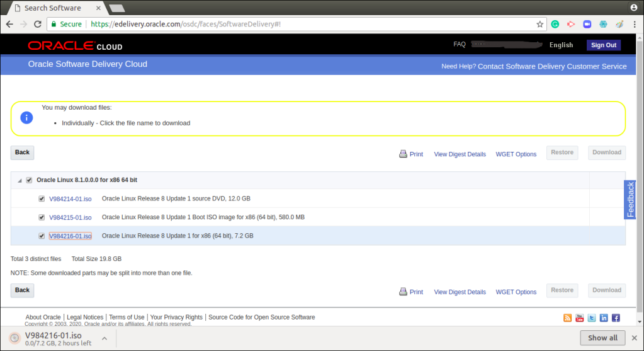This screenshot has width=644, height=351.
Task: Click the blue information icon
Action: click(26, 118)
